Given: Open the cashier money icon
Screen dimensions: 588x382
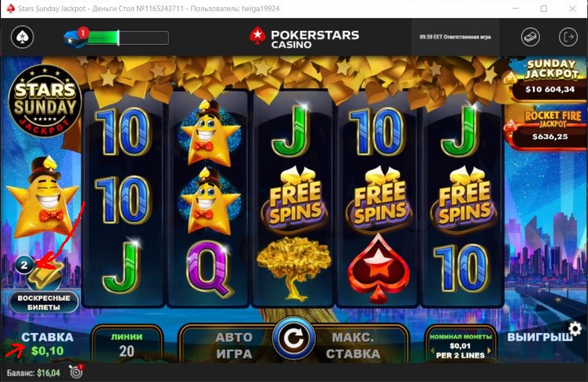Looking at the screenshot, I should point(531,37).
